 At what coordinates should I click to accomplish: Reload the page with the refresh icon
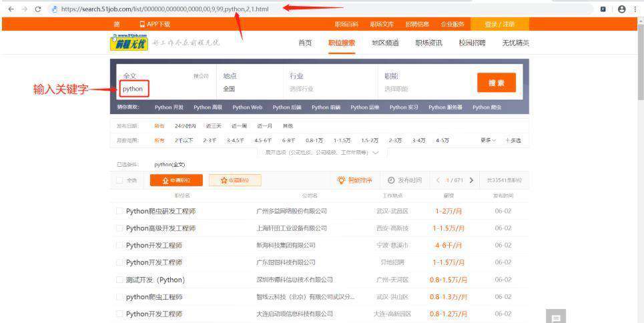38,9
